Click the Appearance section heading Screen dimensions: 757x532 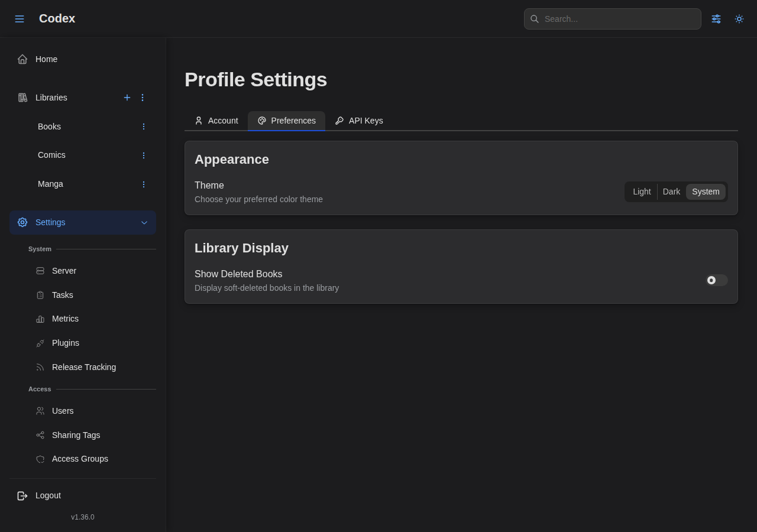232,160
